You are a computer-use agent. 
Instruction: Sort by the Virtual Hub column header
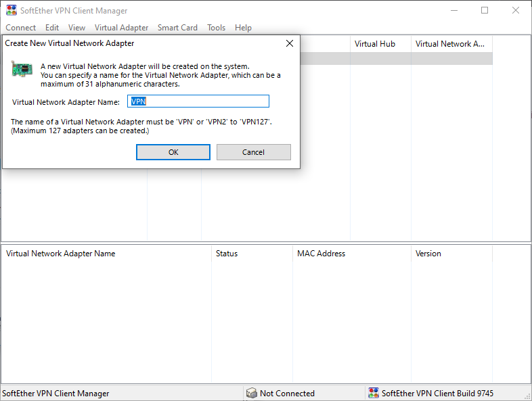pos(380,44)
